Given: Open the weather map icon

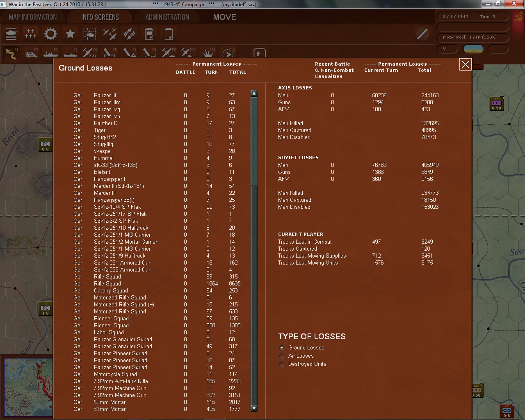Looking at the screenshot, I should point(90,34).
